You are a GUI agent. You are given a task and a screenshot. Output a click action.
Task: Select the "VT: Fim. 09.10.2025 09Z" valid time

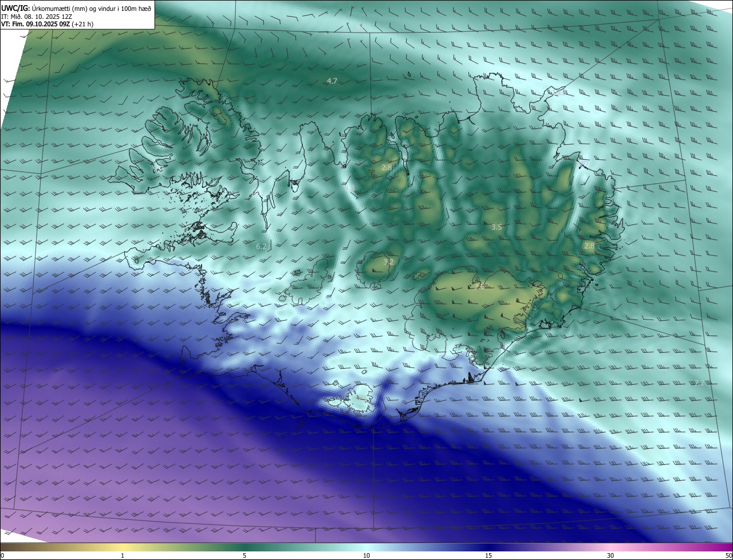tap(35, 25)
